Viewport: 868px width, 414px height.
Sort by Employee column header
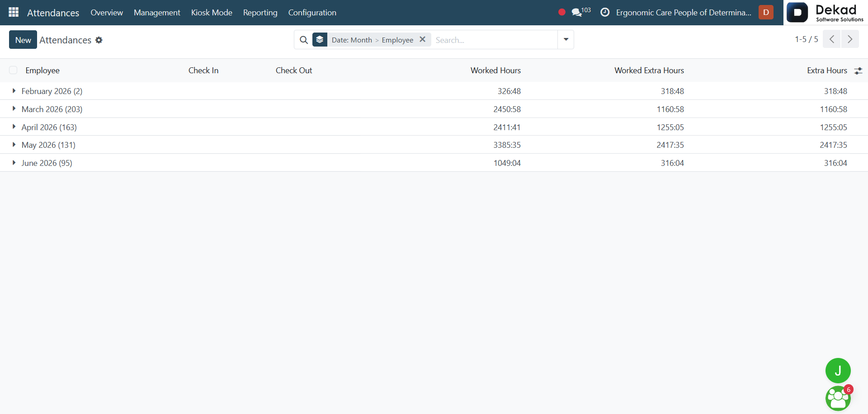point(42,70)
